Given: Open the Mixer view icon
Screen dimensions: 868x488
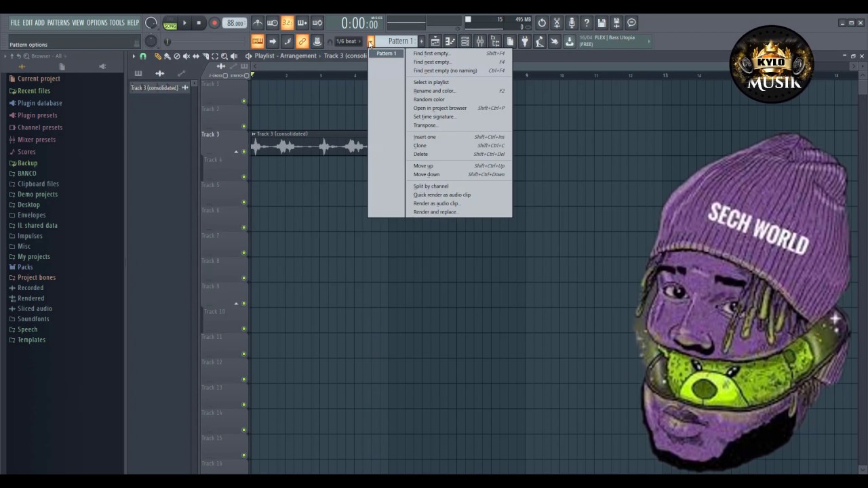Looking at the screenshot, I should 480,41.
